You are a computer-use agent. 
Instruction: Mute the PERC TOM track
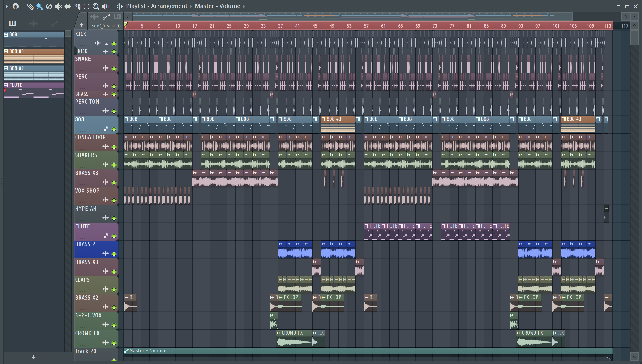pyautogui.click(x=114, y=111)
